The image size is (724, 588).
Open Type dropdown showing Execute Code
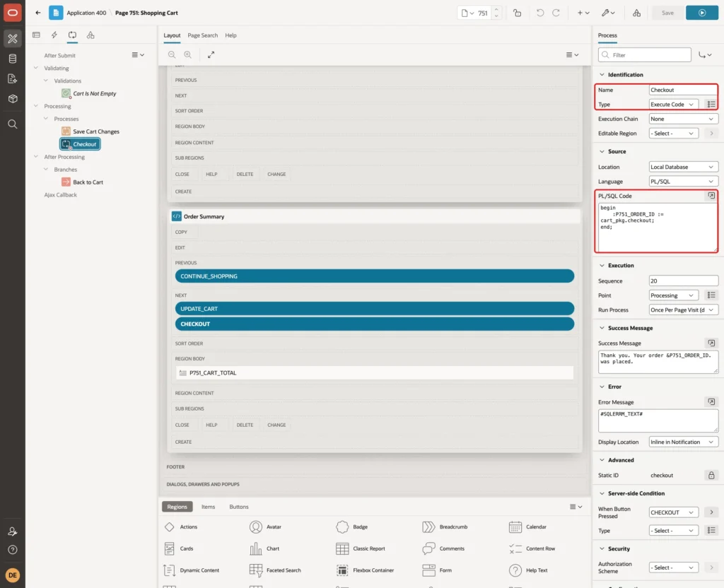pos(673,105)
